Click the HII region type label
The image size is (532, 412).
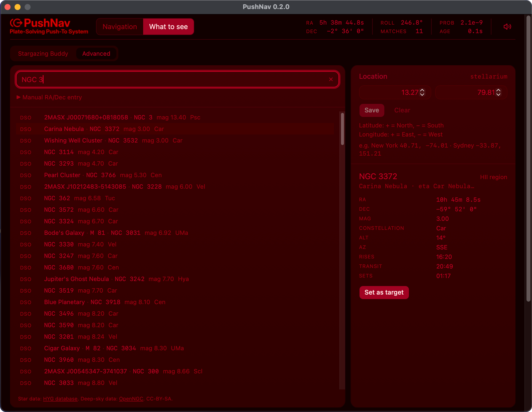click(x=493, y=177)
